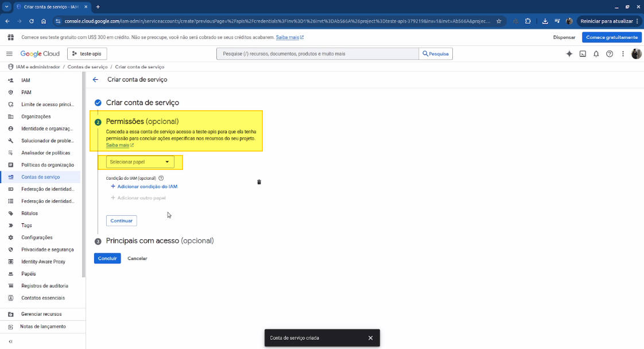Open Analisador de políticas in sidebar

coord(45,153)
